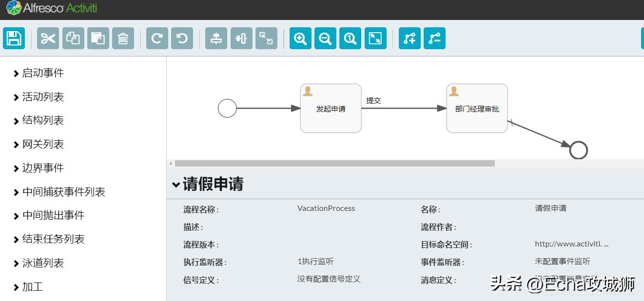
Task: Delete selected element with the trash icon
Action: [123, 38]
